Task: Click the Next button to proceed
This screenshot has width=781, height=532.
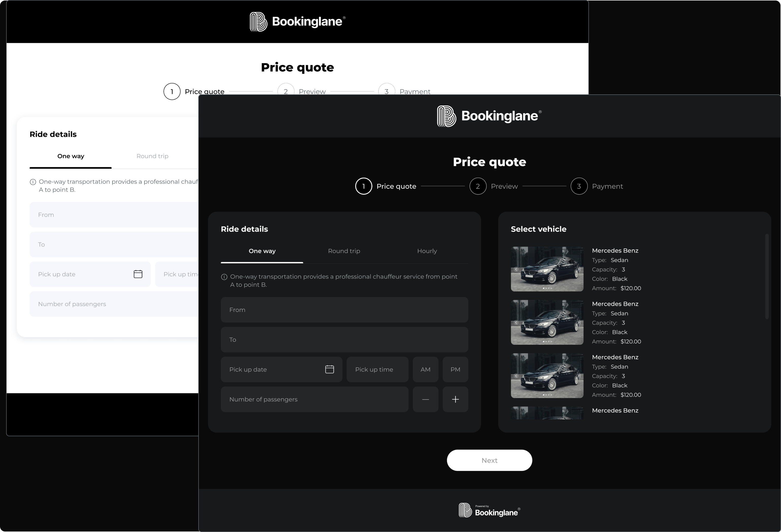Action: click(489, 460)
